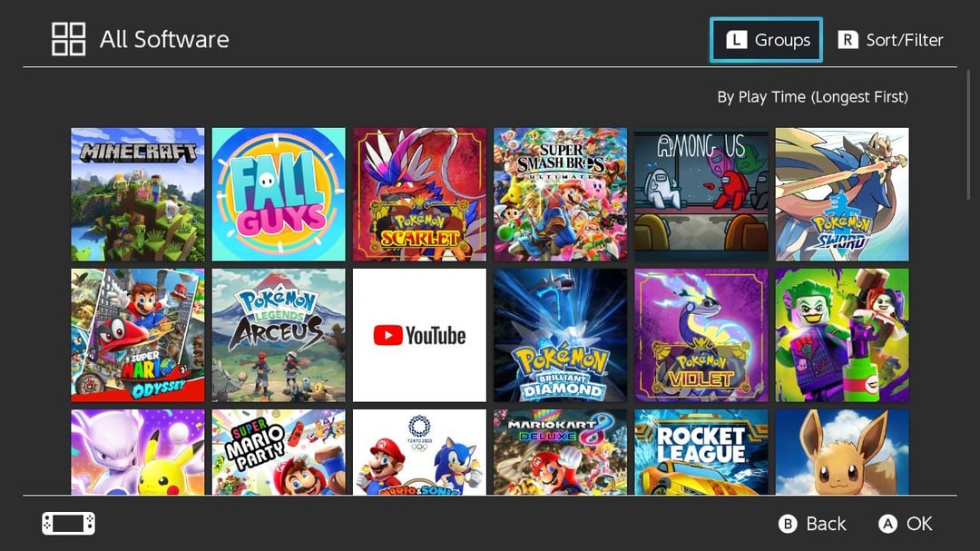
Task: Select the Among Us game tile
Action: [x=701, y=194]
